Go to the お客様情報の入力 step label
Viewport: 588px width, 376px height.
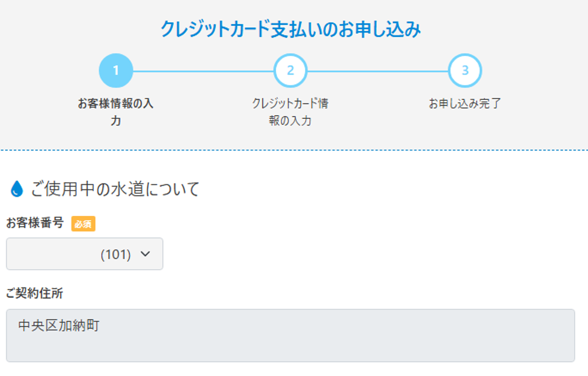click(x=116, y=112)
